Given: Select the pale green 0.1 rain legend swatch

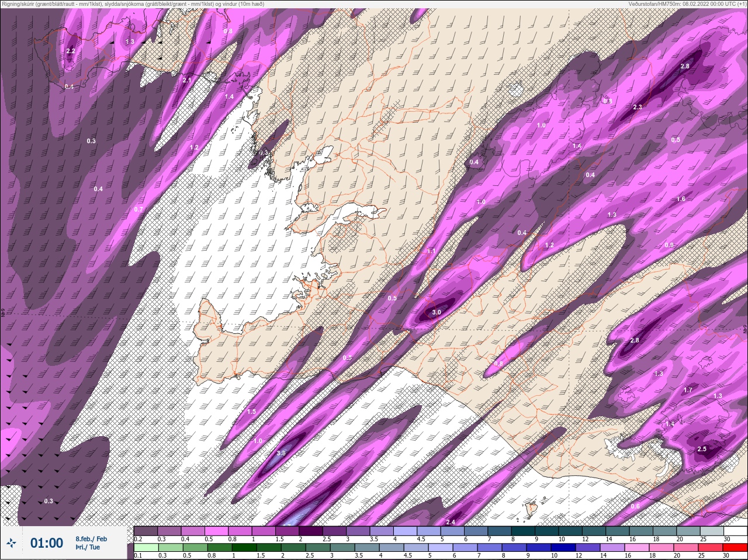Looking at the screenshot, I should coord(146,548).
